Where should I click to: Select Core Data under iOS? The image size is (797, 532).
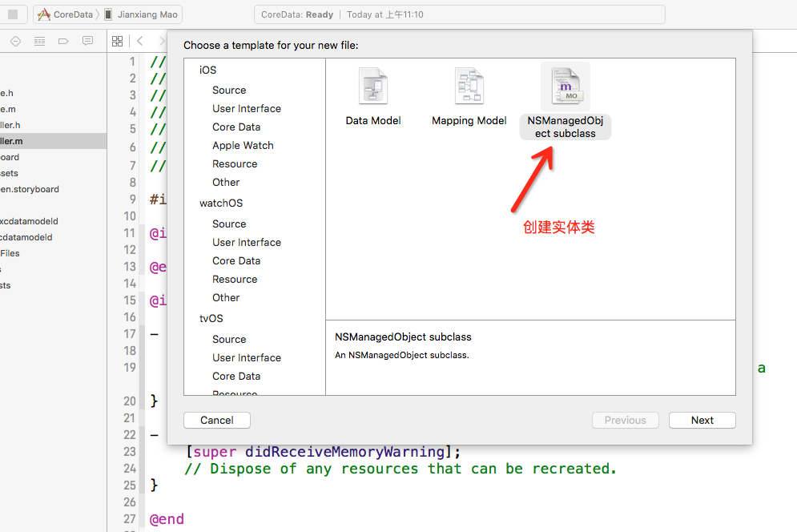click(x=236, y=127)
